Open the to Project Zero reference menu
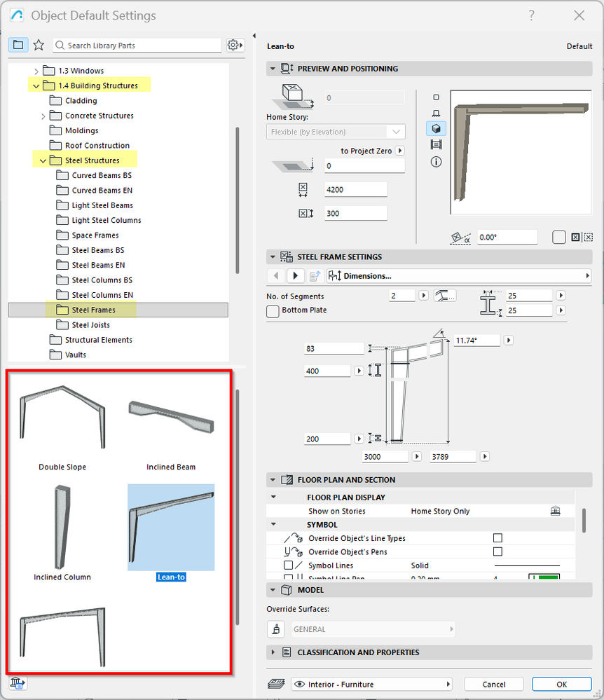Image resolution: width=604 pixels, height=700 pixels. [x=400, y=151]
